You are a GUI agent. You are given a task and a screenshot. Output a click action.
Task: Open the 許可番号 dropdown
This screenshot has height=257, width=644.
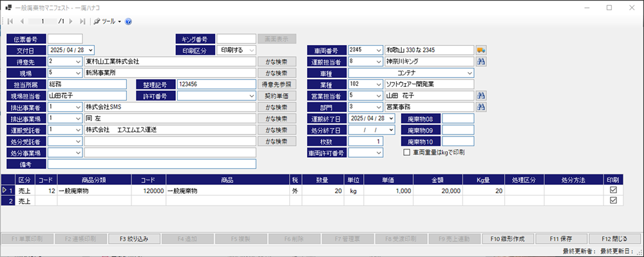pos(252,96)
